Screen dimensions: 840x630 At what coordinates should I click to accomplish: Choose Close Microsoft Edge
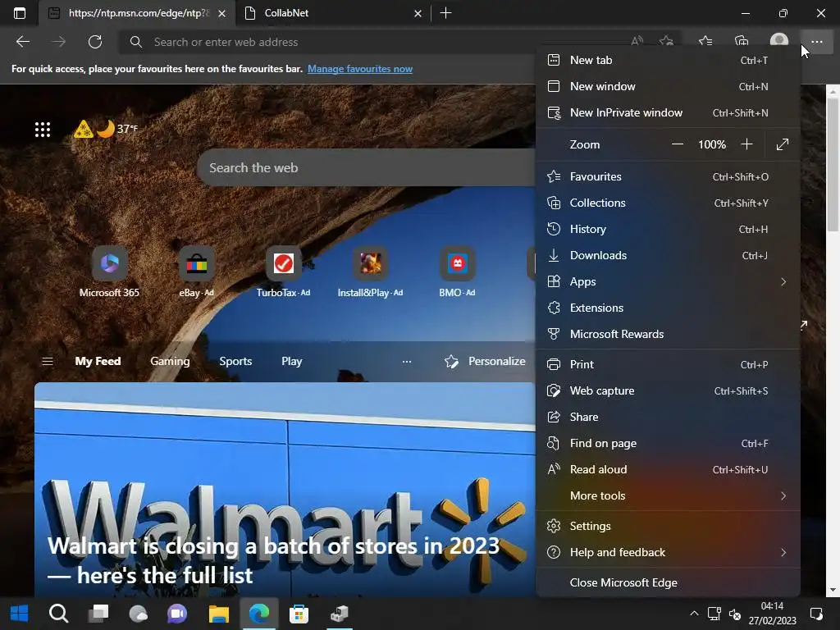(668, 582)
